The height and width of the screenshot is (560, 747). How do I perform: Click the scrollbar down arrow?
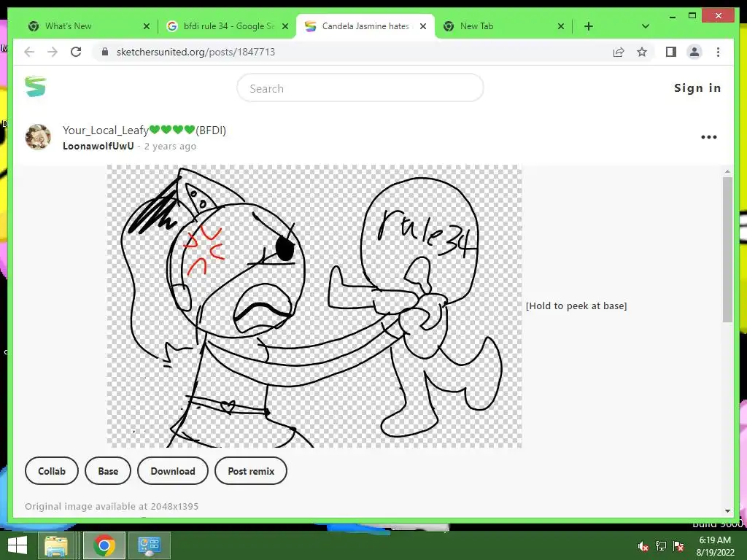(727, 511)
